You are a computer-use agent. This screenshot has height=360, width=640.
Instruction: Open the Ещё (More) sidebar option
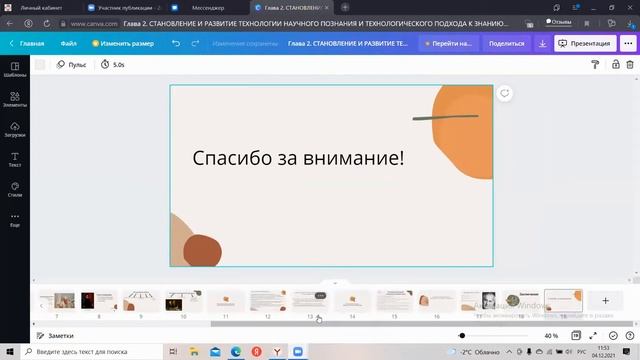[15, 220]
